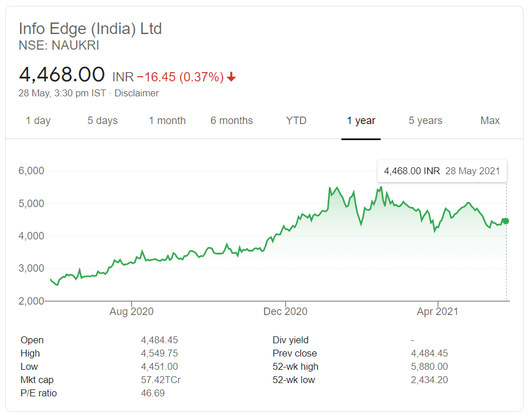Screen dimensions: 530x420
Task: View the 5 years chart
Action: coord(425,121)
